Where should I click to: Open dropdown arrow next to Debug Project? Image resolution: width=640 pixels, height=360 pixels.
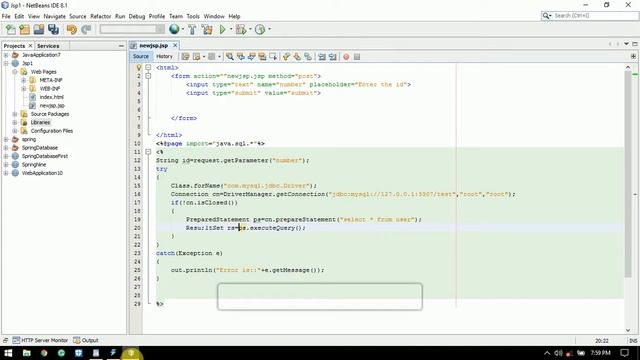pos(250,29)
